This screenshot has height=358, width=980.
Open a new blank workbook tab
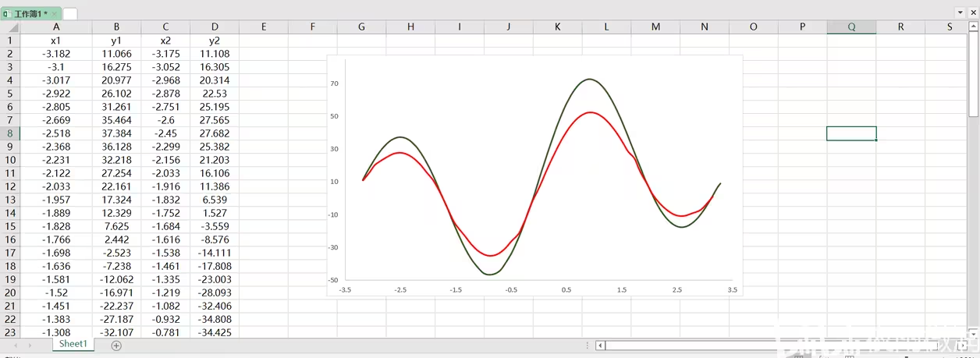pyautogui.click(x=70, y=13)
